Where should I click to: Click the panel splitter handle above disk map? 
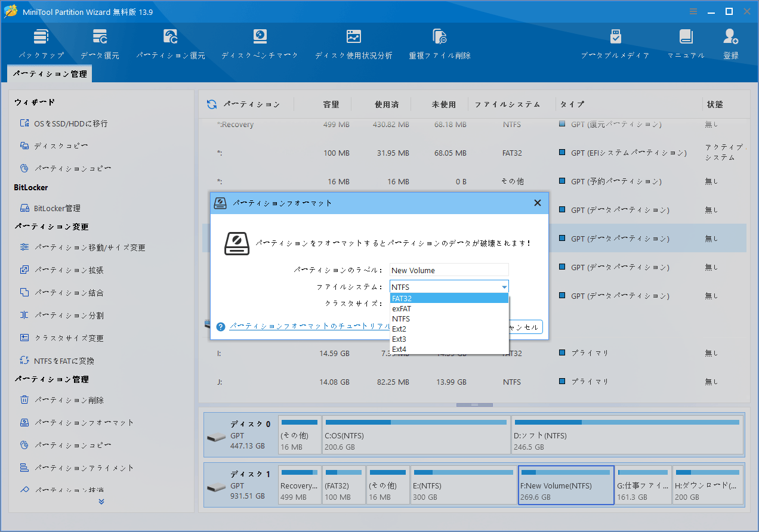point(474,404)
